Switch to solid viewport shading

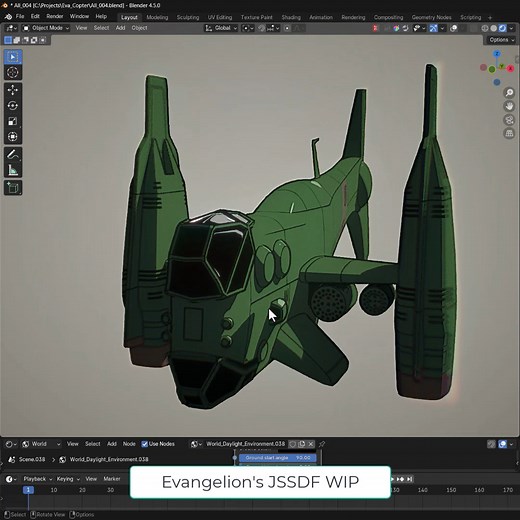[x=494, y=28]
